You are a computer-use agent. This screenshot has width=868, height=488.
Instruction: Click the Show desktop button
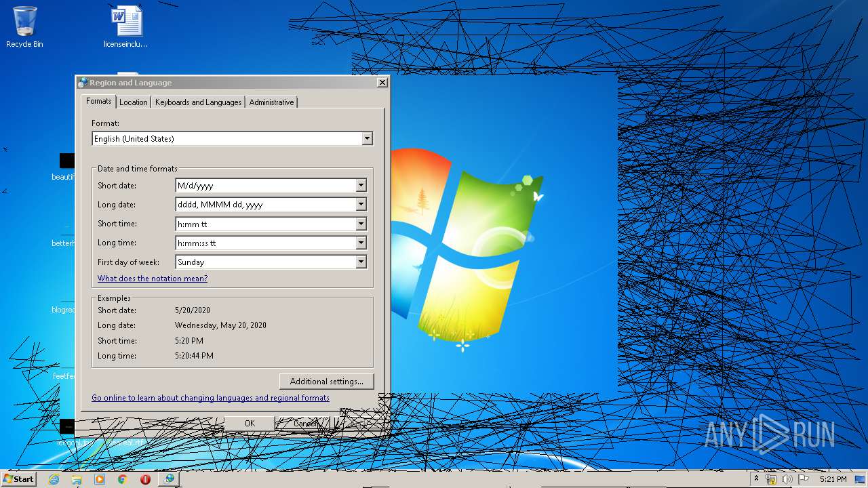(x=861, y=479)
